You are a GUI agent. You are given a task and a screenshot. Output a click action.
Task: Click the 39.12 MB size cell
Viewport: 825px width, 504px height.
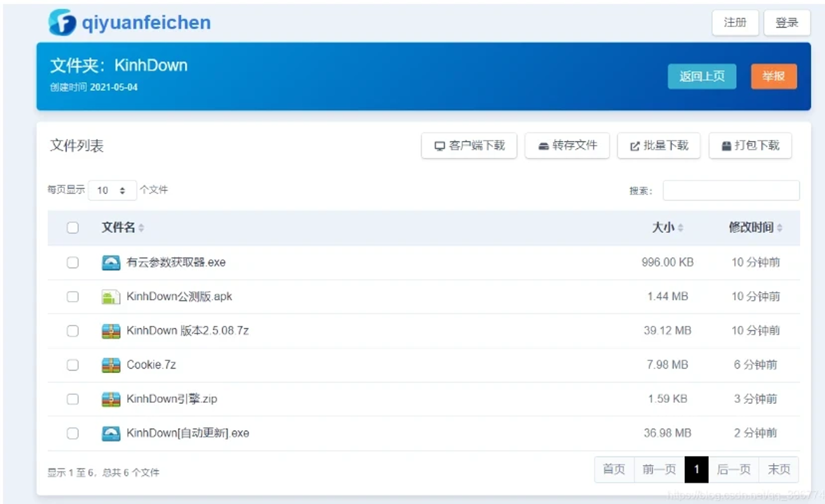pyautogui.click(x=667, y=331)
